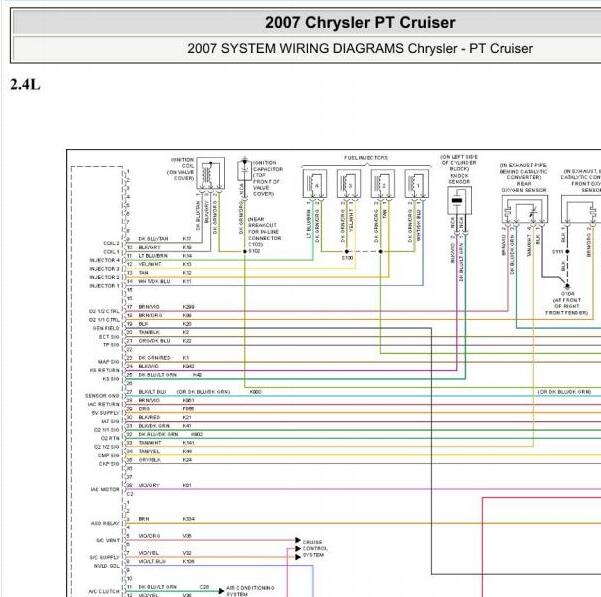
Task: Click the 'ASD RELAY' pin label
Action: (x=105, y=523)
